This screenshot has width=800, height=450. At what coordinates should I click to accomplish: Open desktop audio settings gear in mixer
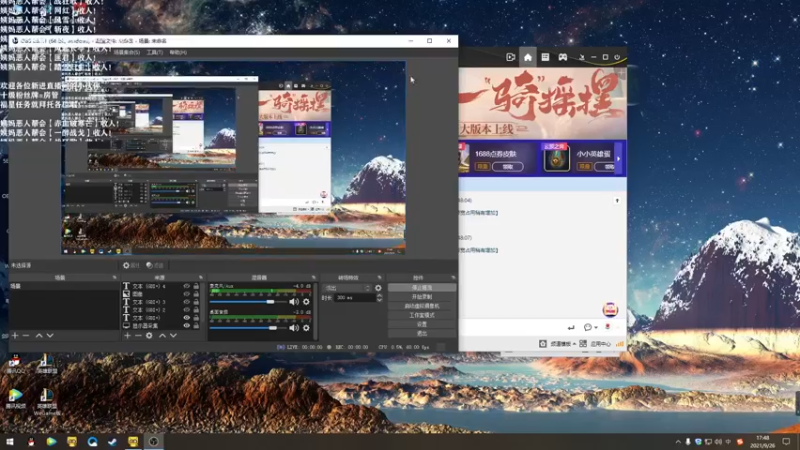click(306, 328)
